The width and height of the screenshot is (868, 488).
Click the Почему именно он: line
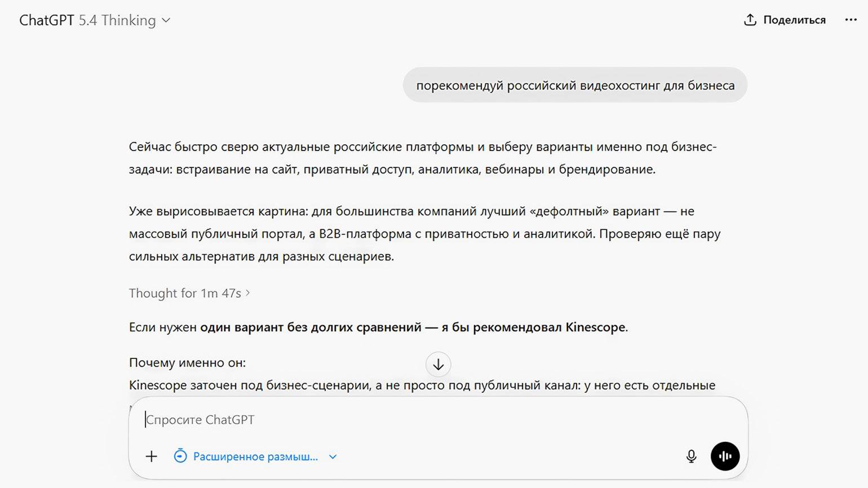(187, 362)
